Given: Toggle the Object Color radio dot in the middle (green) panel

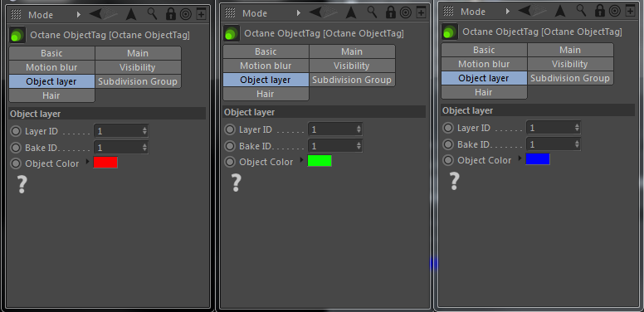Looking at the screenshot, I should pos(230,162).
